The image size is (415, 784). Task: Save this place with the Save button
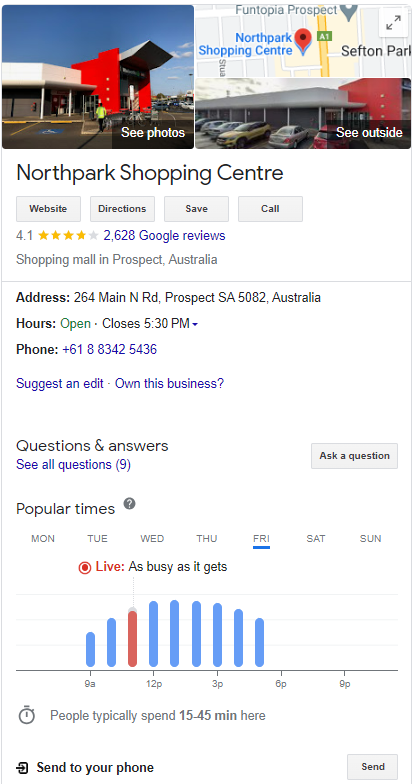pyautogui.click(x=196, y=209)
